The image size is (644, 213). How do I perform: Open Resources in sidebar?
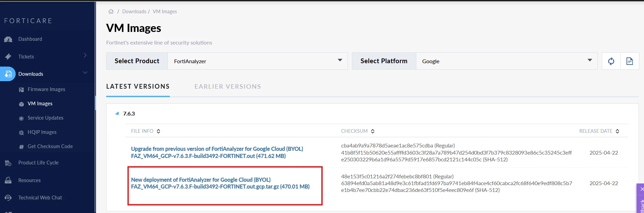(29, 180)
